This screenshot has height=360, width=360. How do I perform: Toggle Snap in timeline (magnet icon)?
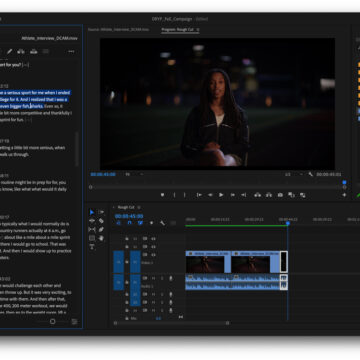pyautogui.click(x=129, y=223)
